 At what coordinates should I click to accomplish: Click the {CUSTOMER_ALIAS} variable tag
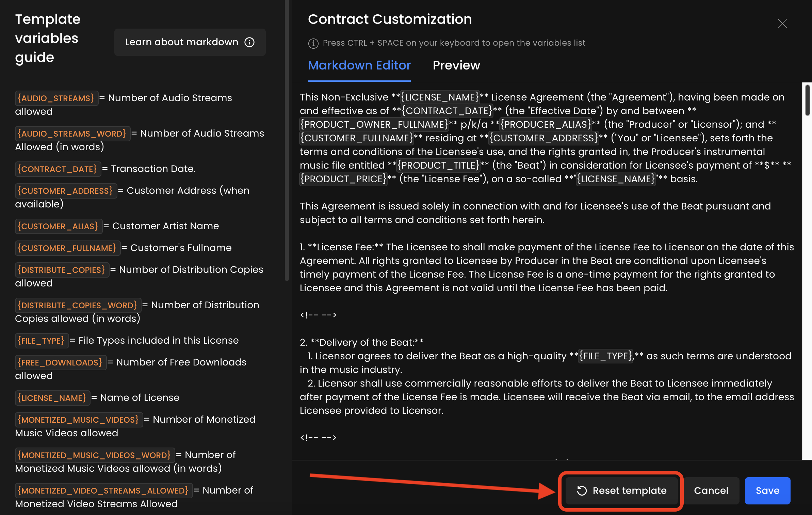58,227
